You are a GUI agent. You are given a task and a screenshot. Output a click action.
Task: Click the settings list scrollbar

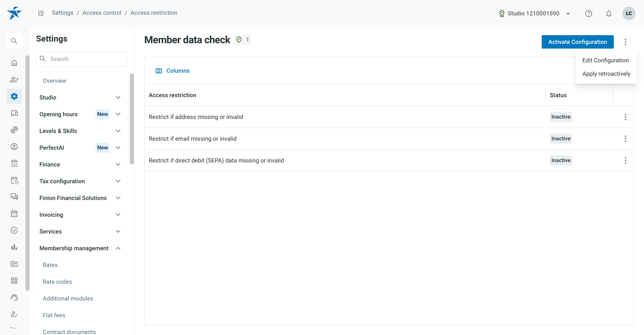click(132, 119)
